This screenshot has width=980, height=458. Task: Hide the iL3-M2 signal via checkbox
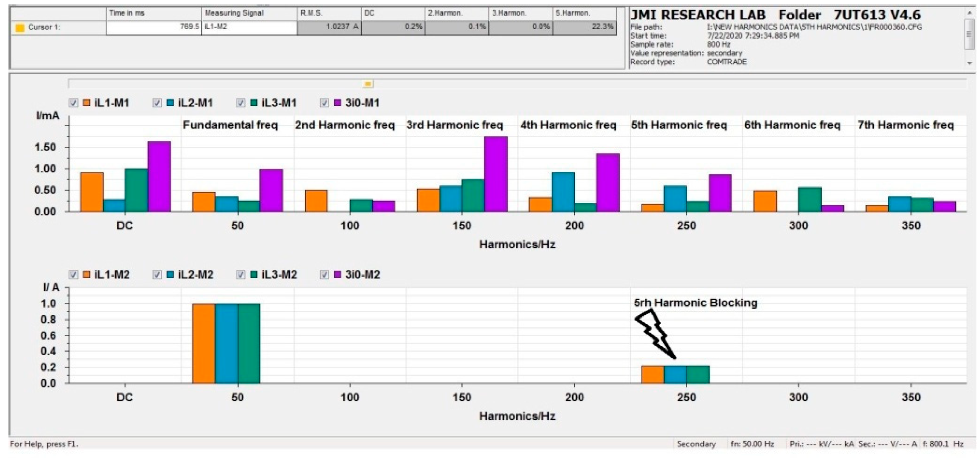(x=240, y=274)
